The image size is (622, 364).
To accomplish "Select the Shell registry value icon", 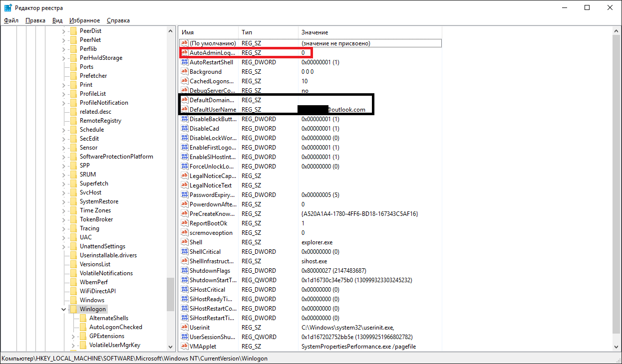I will click(x=185, y=242).
